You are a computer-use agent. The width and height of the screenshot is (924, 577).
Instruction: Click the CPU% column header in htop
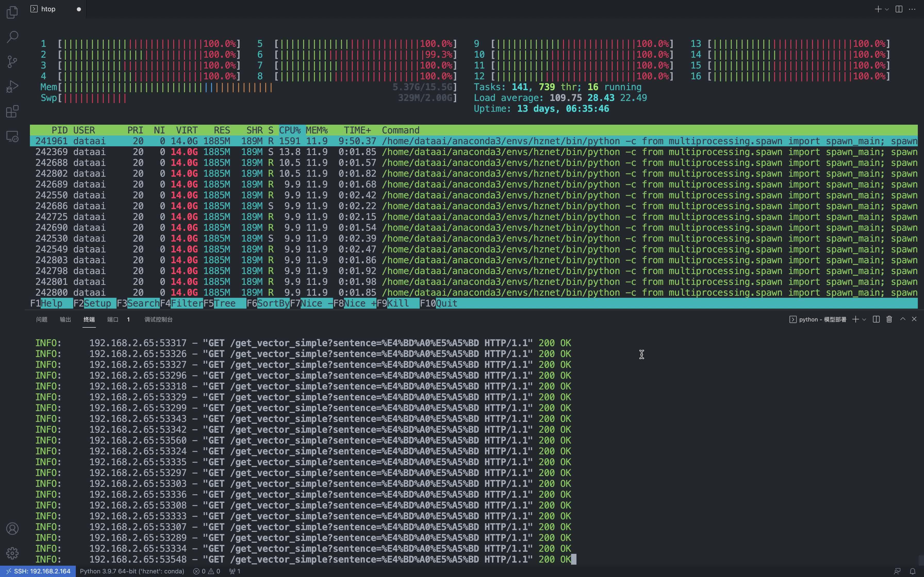click(x=290, y=130)
